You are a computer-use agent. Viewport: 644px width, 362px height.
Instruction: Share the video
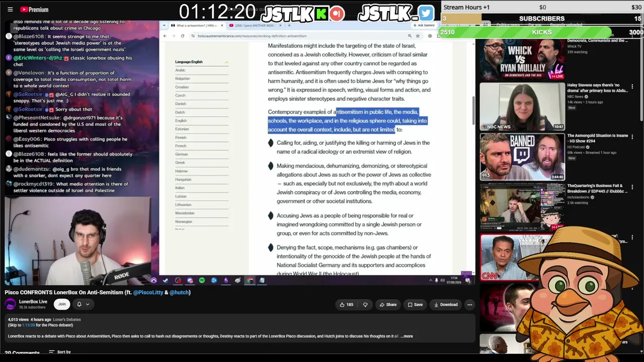click(388, 305)
